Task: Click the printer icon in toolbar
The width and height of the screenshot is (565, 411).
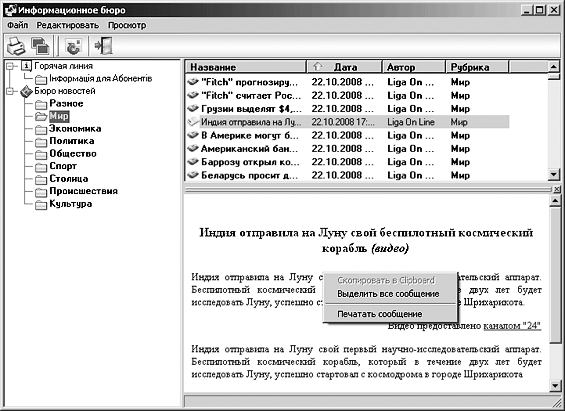Action: pos(16,46)
